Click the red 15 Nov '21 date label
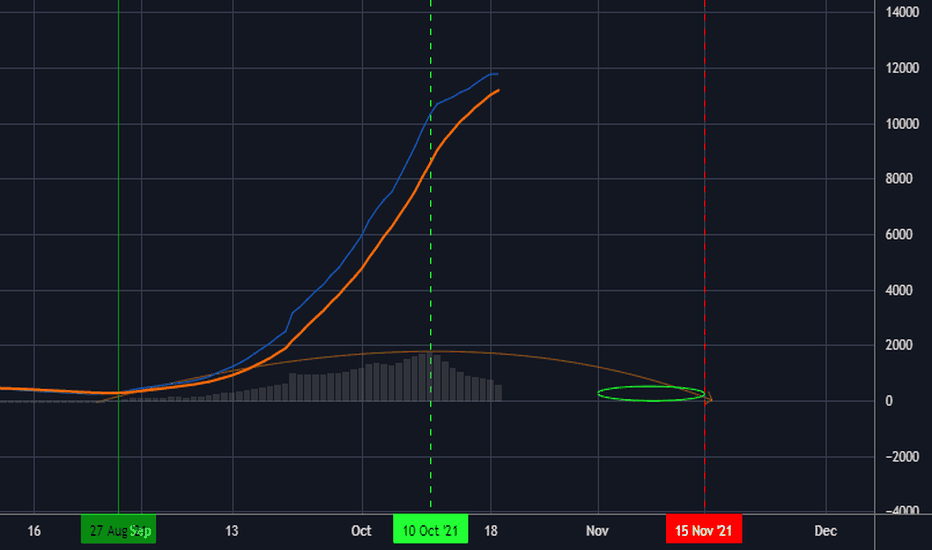The image size is (932, 550). tap(704, 529)
